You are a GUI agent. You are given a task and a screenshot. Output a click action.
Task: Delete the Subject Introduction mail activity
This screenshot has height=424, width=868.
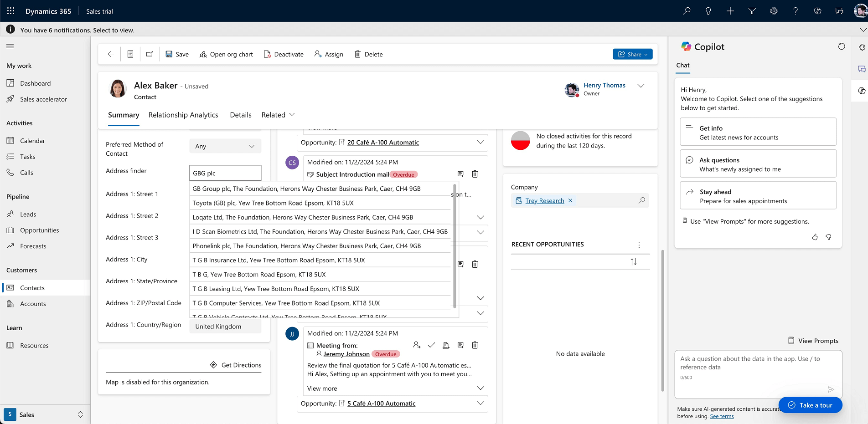pos(475,174)
